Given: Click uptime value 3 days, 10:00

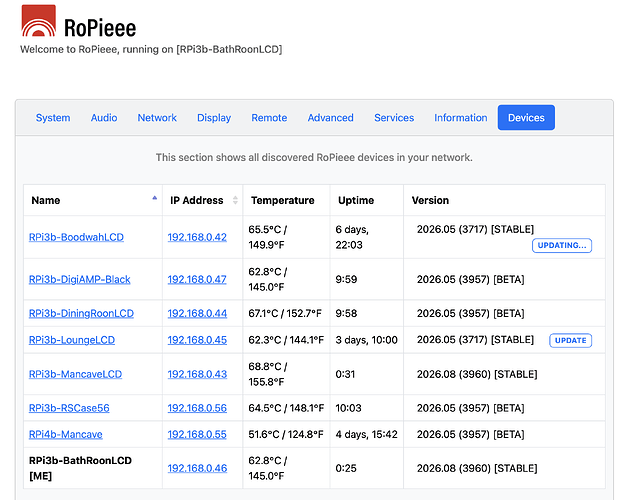Looking at the screenshot, I should click(x=366, y=340).
